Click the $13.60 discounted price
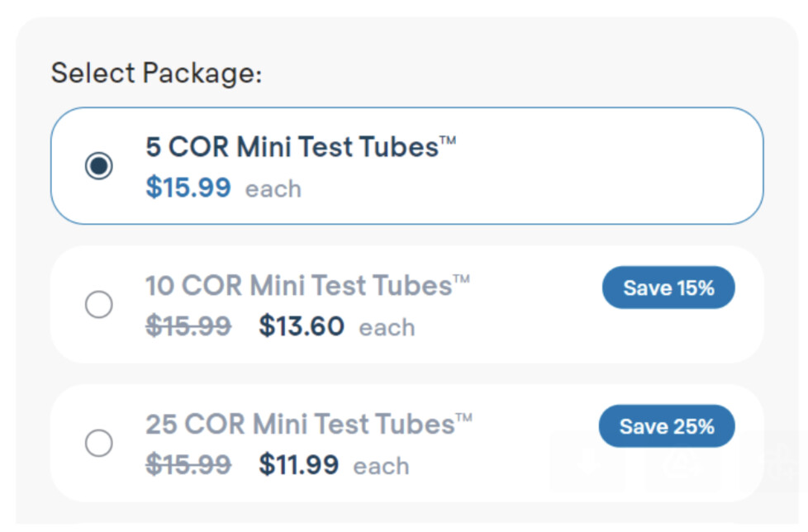Viewport: 808px width, 532px height. (302, 326)
